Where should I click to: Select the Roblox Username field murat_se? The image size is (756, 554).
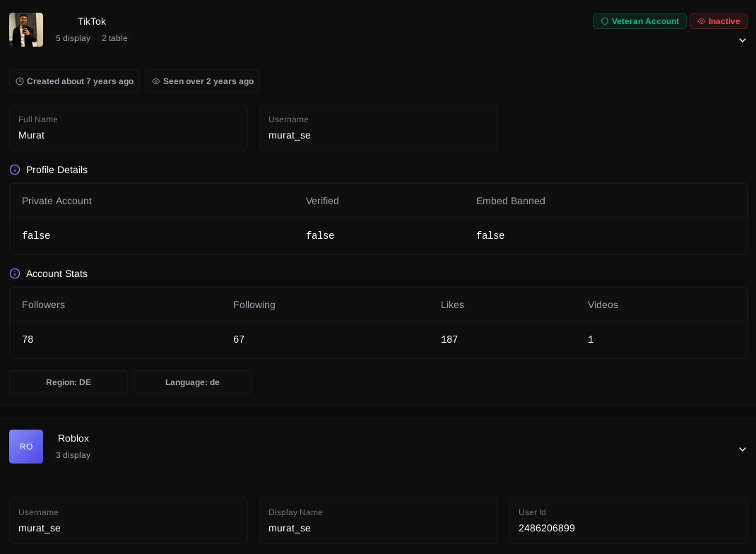[129, 521]
